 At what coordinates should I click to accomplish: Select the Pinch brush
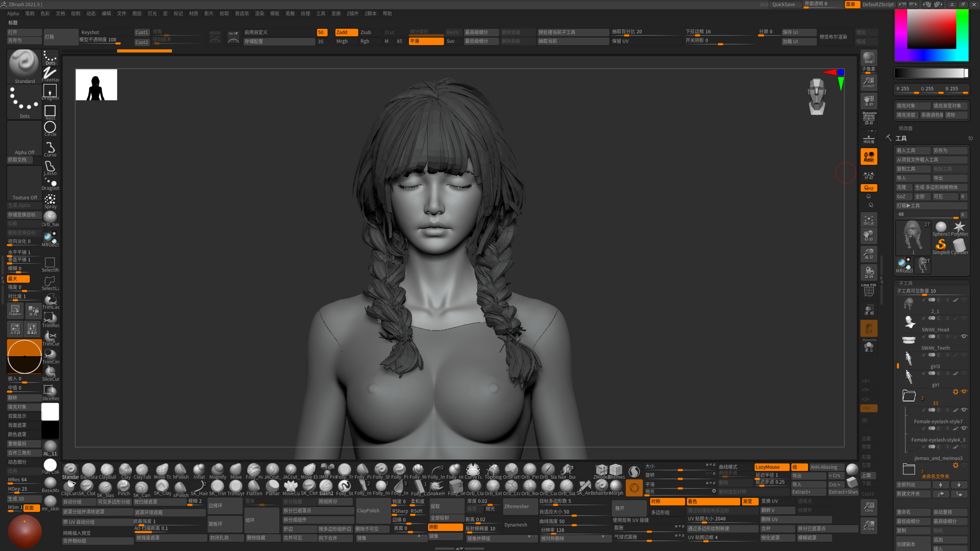[124, 488]
